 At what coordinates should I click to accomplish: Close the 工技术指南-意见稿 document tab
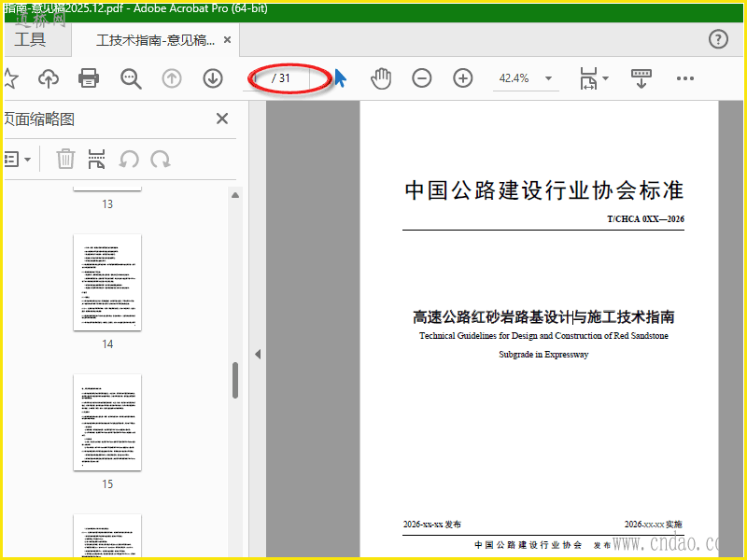point(227,39)
